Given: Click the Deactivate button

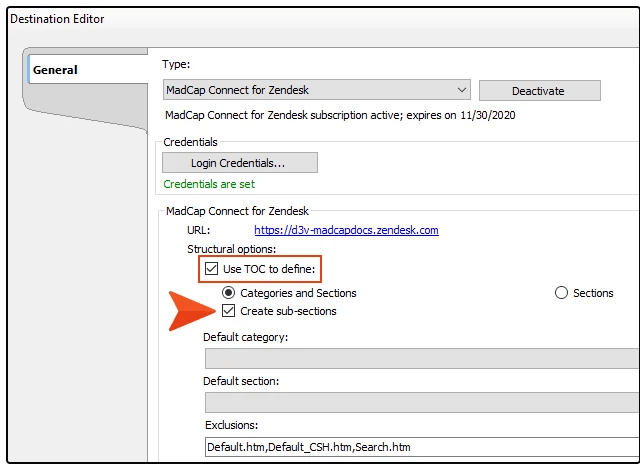Looking at the screenshot, I should pos(540,91).
